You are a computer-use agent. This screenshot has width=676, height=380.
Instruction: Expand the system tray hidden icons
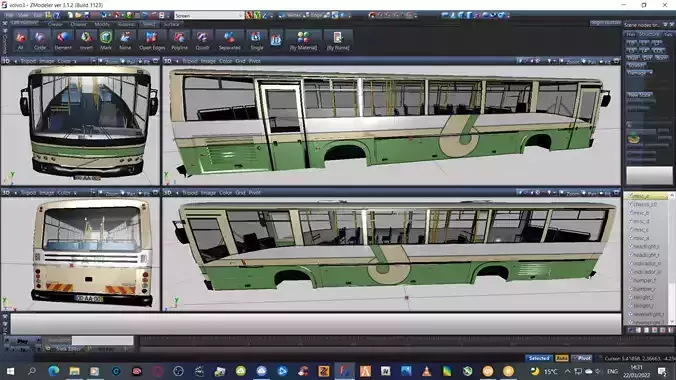click(x=567, y=371)
